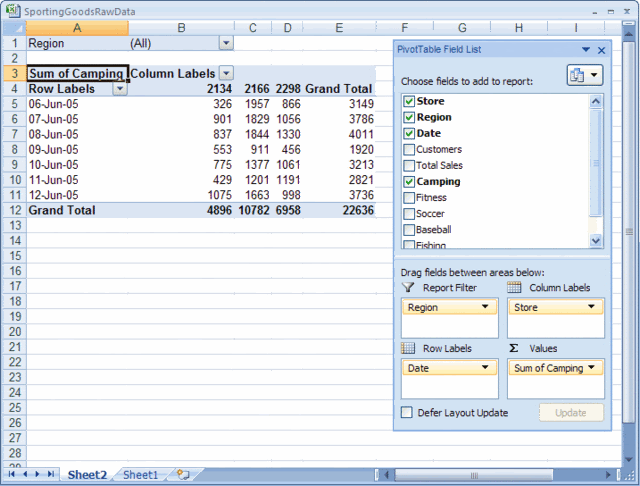Go to previous sheet navigation arrow

25,474
